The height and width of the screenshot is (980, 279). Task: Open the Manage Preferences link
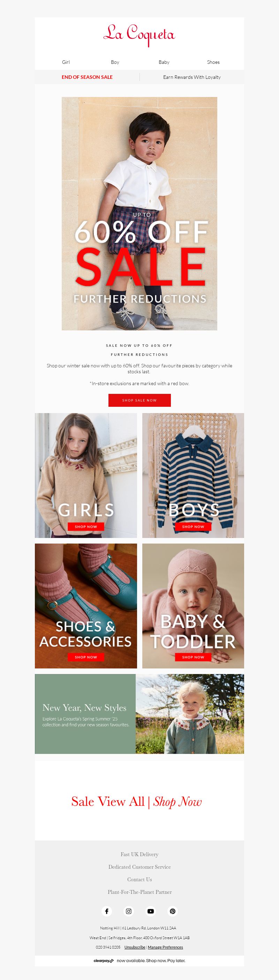(x=165, y=947)
